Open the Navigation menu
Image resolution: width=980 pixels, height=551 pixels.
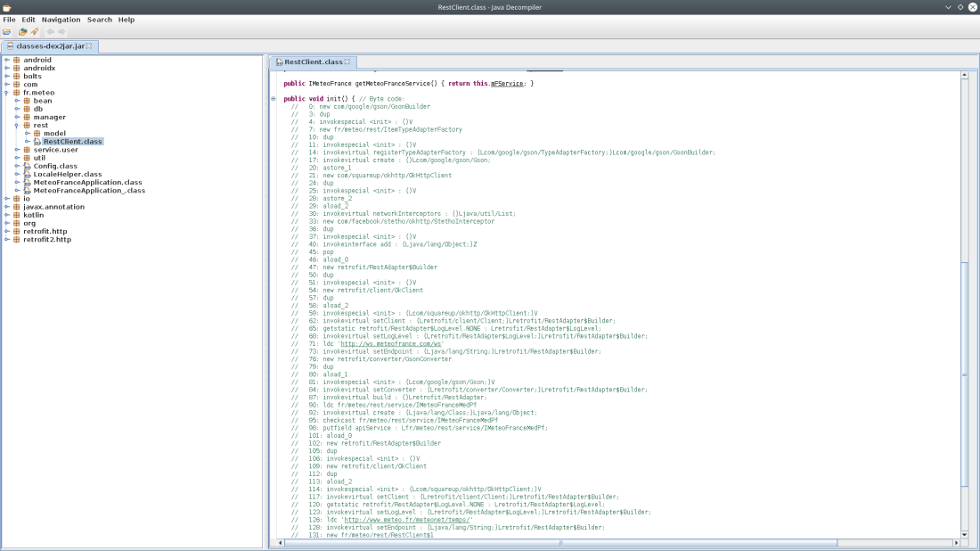(x=61, y=19)
